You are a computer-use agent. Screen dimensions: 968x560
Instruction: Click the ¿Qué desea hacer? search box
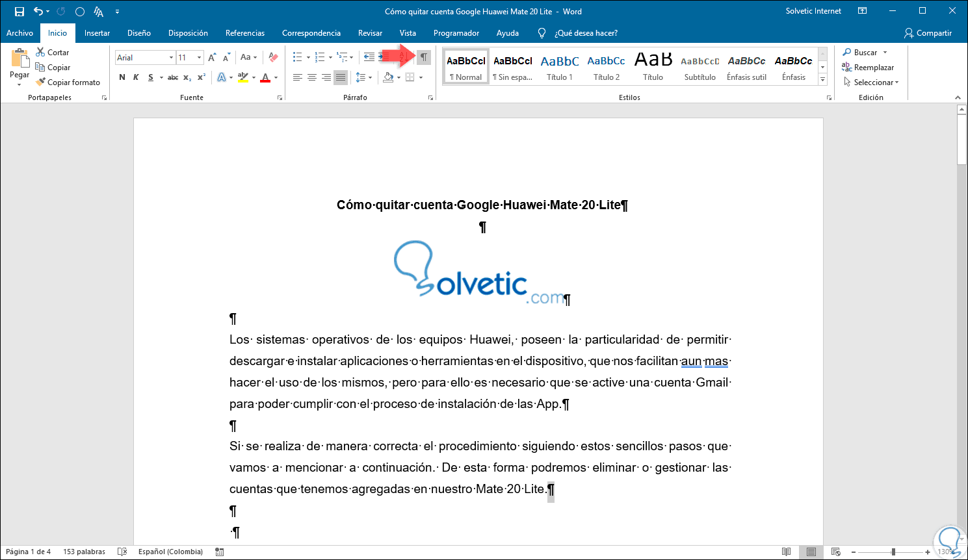coord(586,33)
